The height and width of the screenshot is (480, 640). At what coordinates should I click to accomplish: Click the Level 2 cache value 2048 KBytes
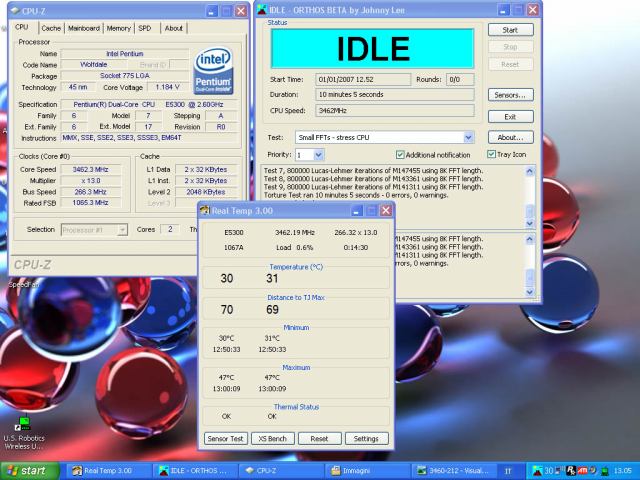(x=206, y=192)
